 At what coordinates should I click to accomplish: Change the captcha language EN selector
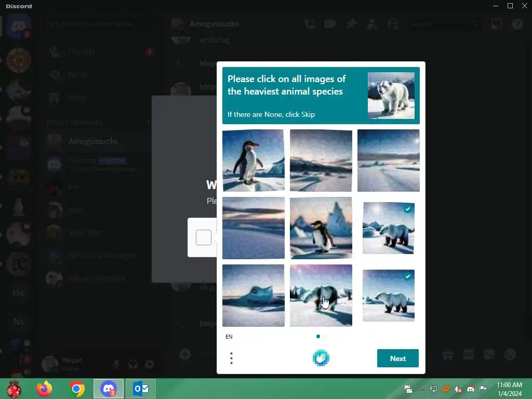(x=229, y=337)
